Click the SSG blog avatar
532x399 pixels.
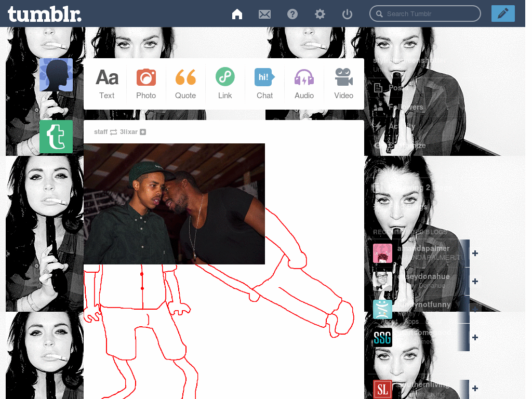382,338
